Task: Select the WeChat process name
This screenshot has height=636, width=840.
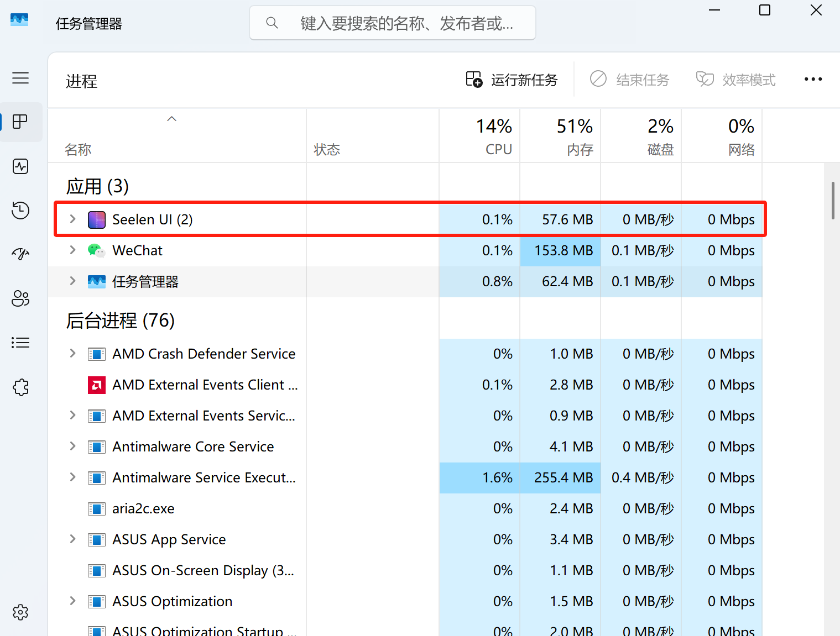Action: coord(137,251)
